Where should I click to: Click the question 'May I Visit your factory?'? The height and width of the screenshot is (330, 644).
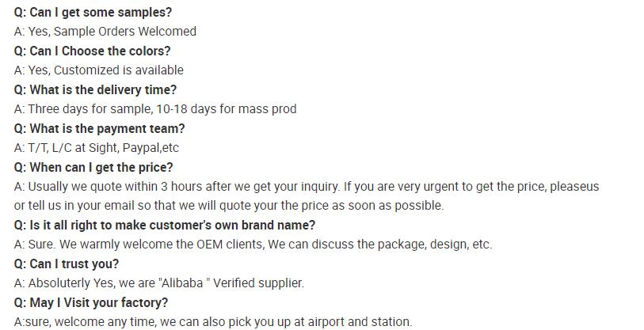pyautogui.click(x=91, y=303)
